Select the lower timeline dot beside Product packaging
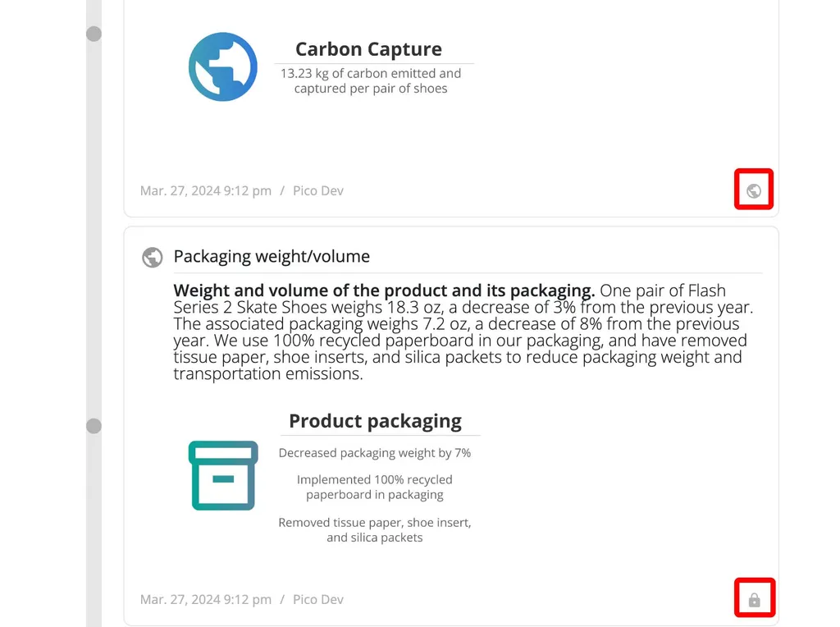Viewport: 840px width, 627px height. 94,426
